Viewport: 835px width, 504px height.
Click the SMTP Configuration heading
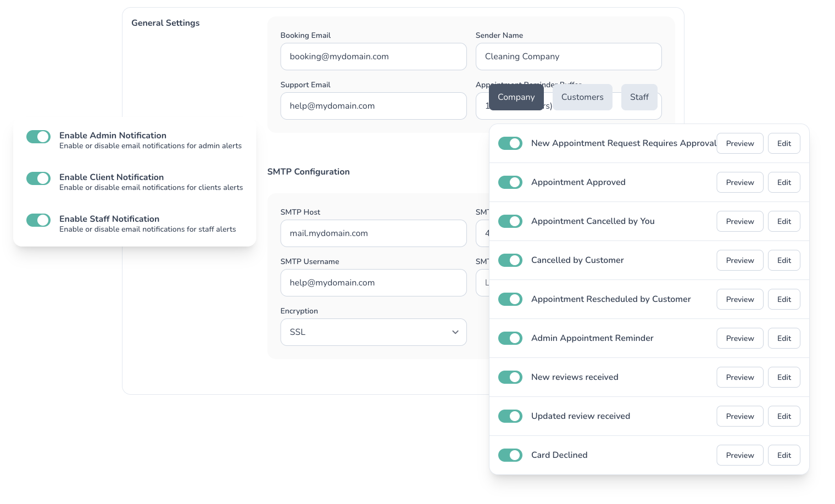point(308,172)
